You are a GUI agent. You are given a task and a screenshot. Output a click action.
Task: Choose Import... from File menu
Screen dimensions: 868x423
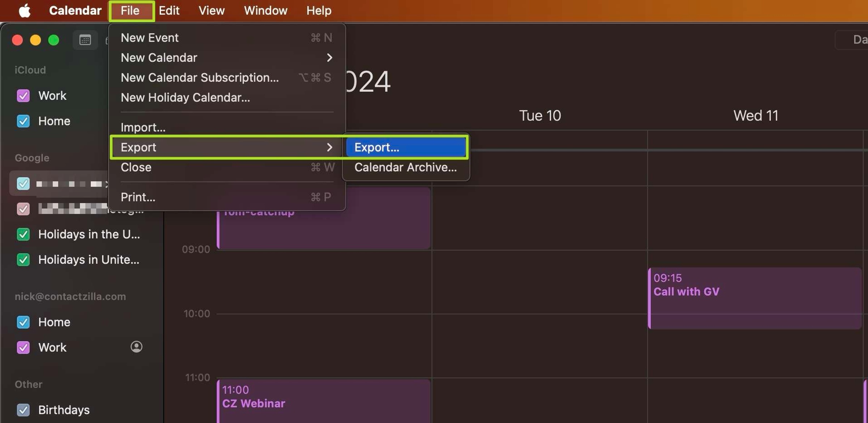coord(227,127)
